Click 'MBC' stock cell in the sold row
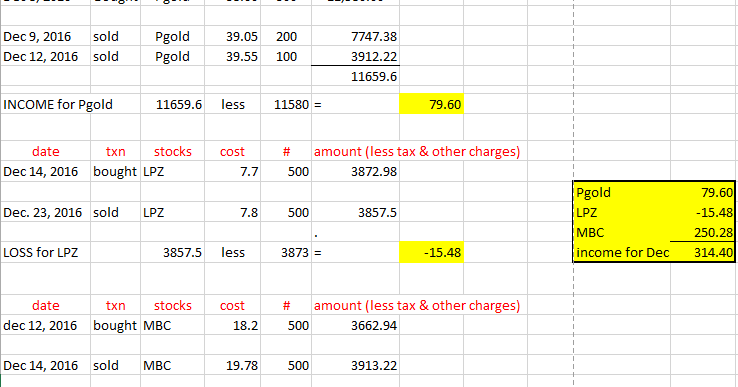 coord(172,365)
